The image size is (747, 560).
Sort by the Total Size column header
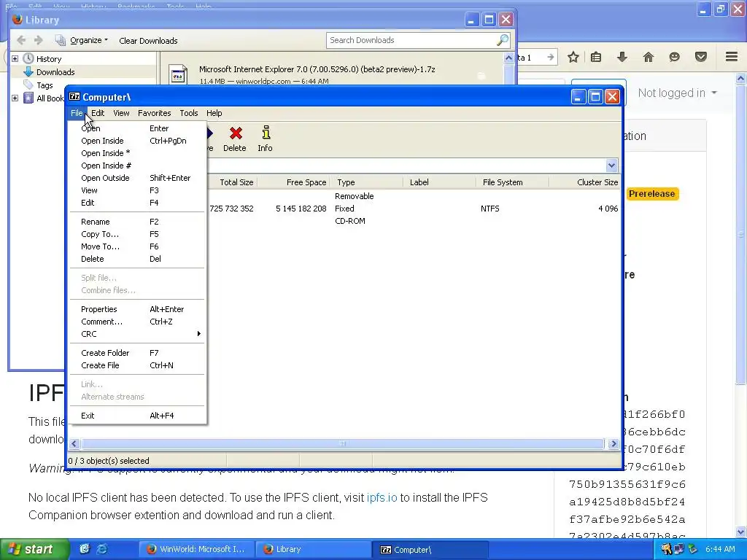click(x=232, y=182)
